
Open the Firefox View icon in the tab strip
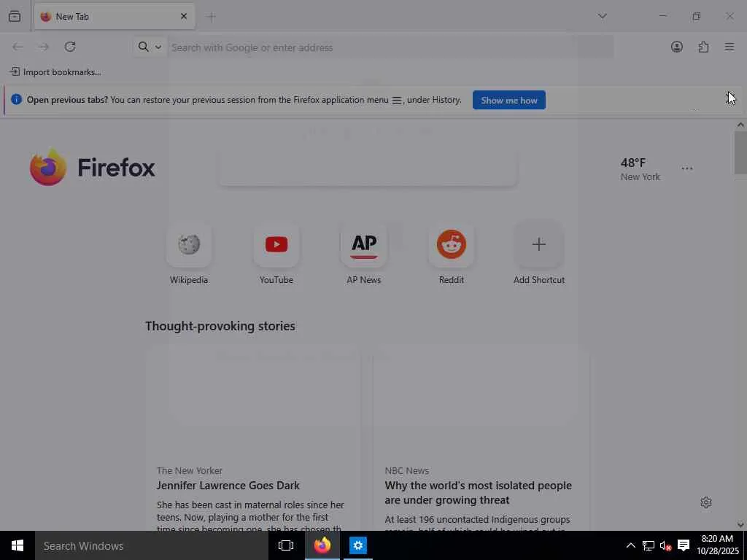(x=15, y=16)
